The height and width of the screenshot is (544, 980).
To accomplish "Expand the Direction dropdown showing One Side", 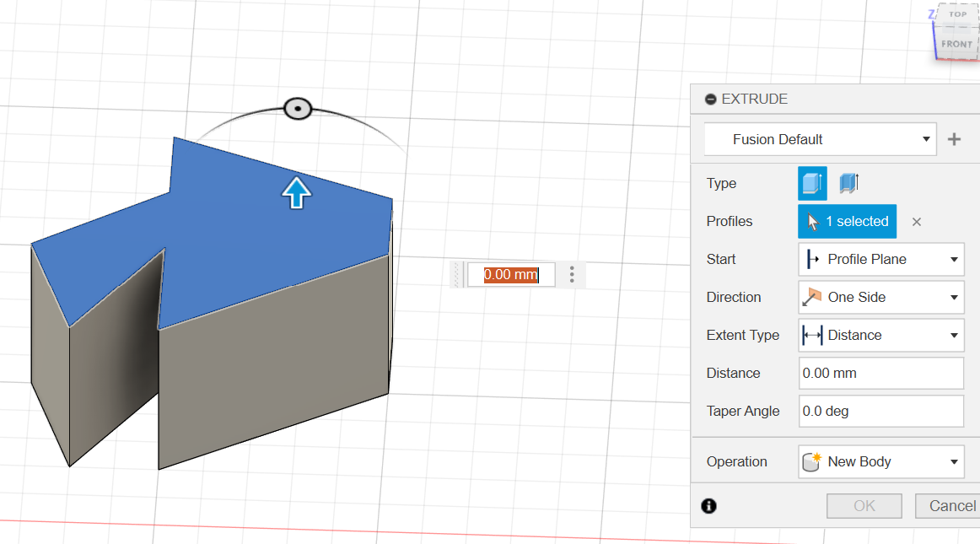I will click(880, 297).
